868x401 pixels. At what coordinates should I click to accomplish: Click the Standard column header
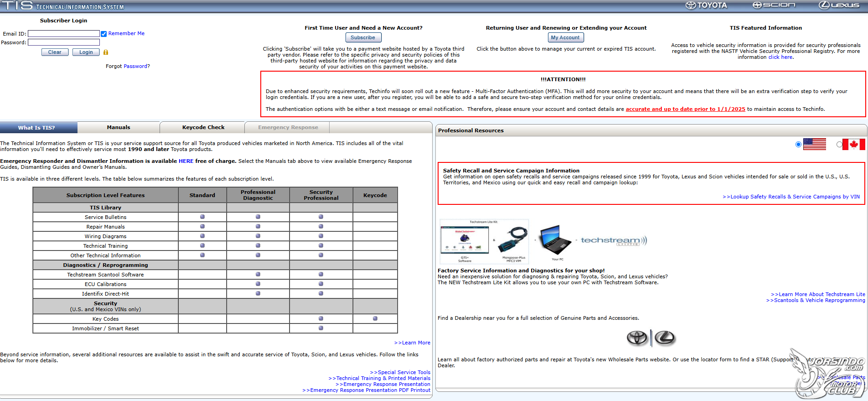click(202, 195)
